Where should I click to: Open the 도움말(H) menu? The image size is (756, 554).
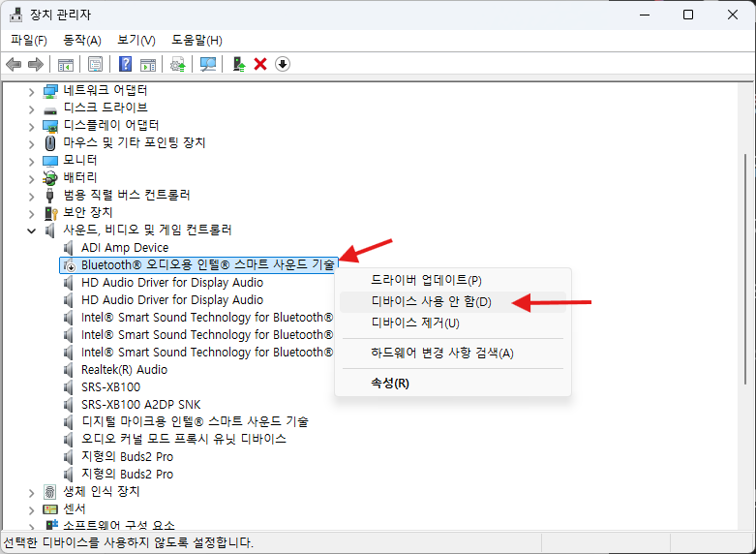pos(197,40)
